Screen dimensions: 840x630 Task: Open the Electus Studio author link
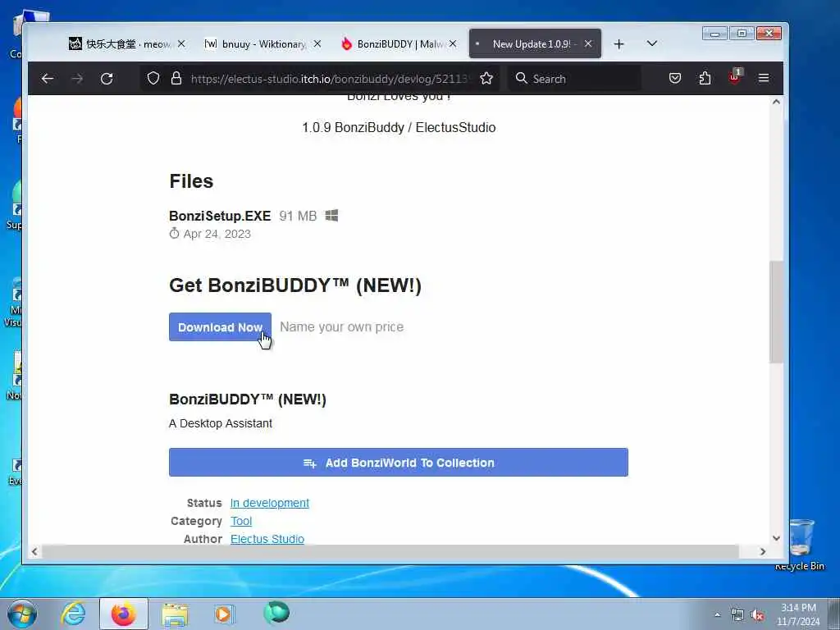pos(267,539)
